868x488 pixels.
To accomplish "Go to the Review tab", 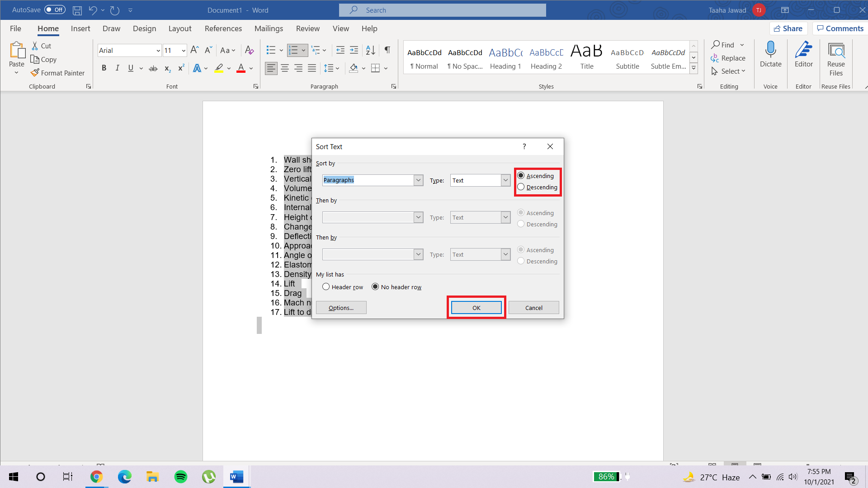I will (x=307, y=28).
